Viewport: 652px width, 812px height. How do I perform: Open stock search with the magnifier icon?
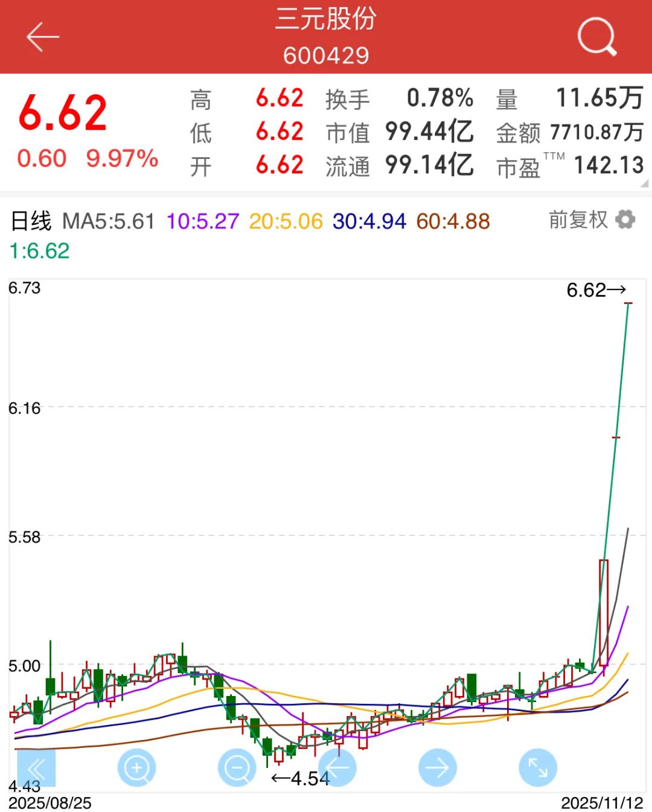coord(596,37)
